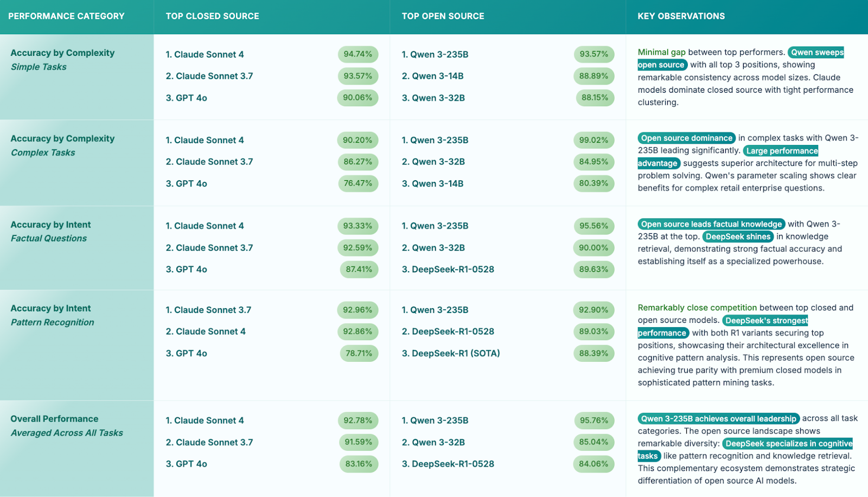Click the 86.27% score badge

coord(358,162)
